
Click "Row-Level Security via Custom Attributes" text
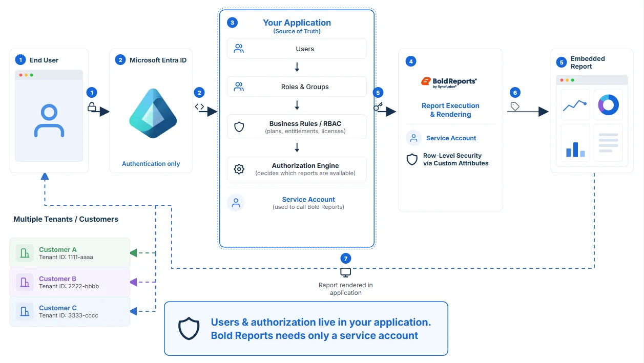(455, 159)
